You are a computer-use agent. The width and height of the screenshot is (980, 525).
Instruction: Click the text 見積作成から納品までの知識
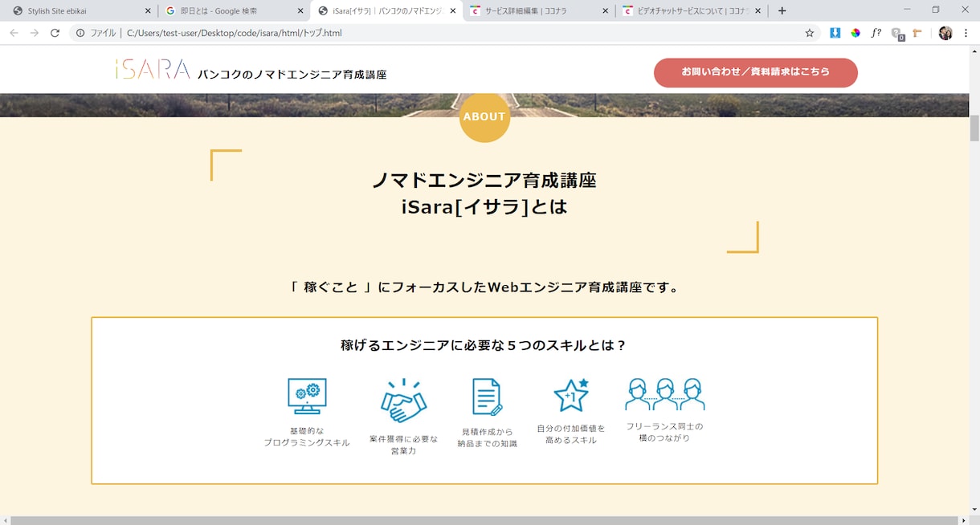click(488, 437)
